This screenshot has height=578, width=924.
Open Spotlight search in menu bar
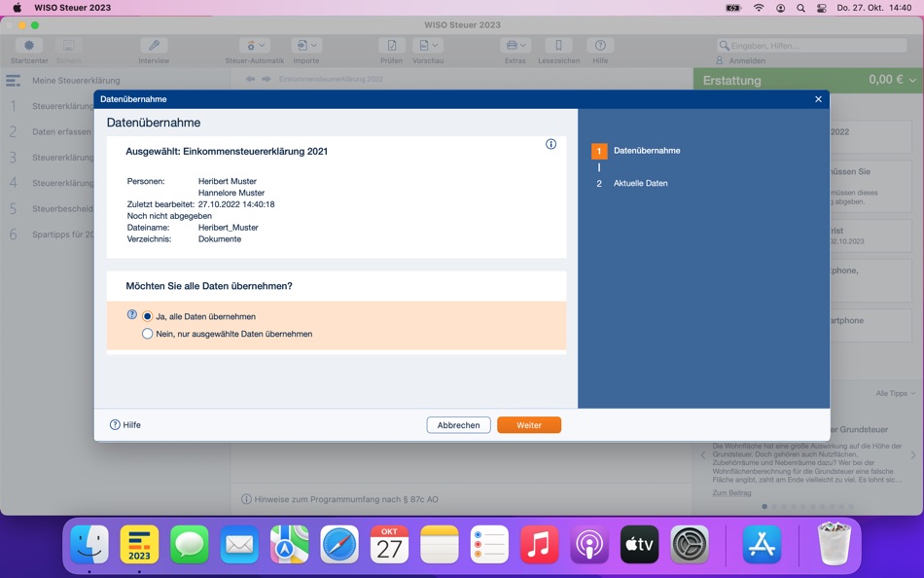(x=800, y=8)
